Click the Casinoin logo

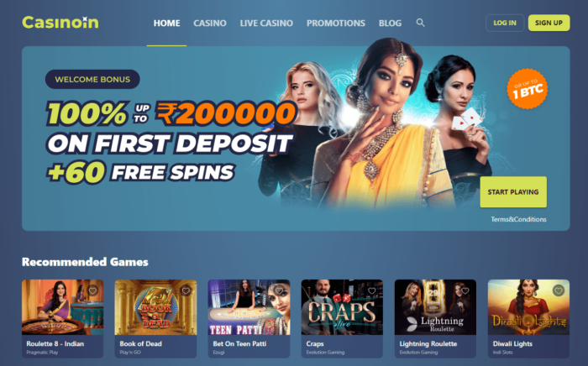click(60, 23)
